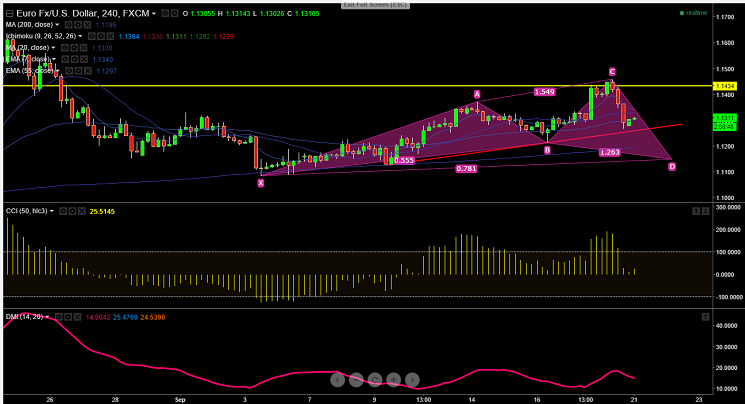Screen dimensions: 745x404
Task: Remove the MA (20, close) indicator
Action: click(83, 48)
